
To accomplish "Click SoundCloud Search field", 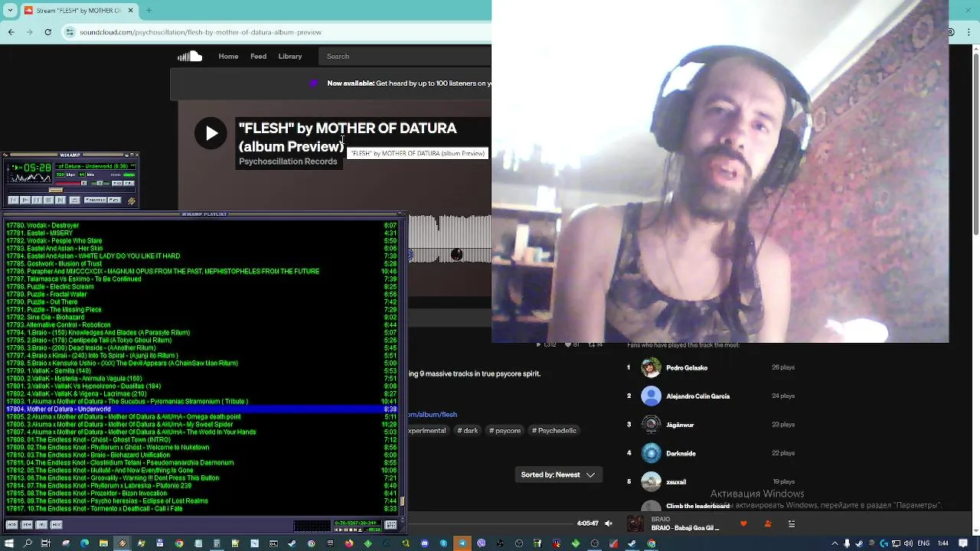I will tap(406, 56).
